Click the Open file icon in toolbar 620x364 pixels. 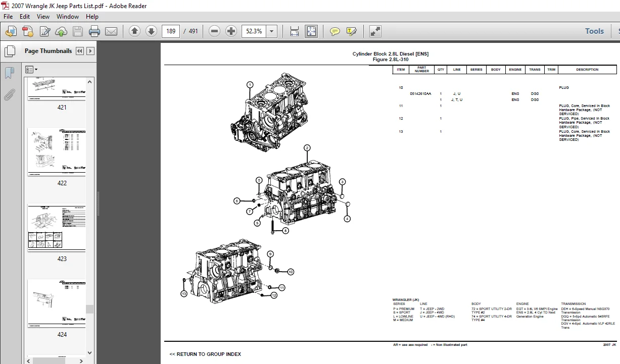(x=11, y=31)
